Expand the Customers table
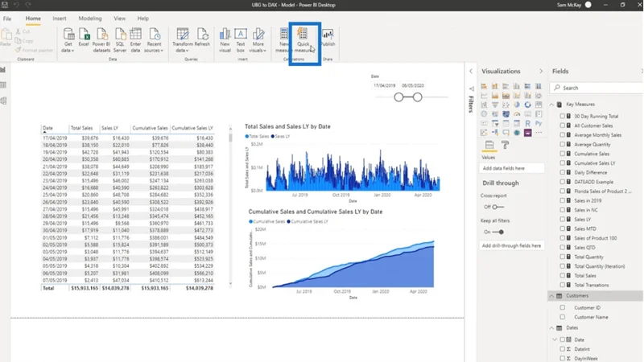 [x=551, y=296]
